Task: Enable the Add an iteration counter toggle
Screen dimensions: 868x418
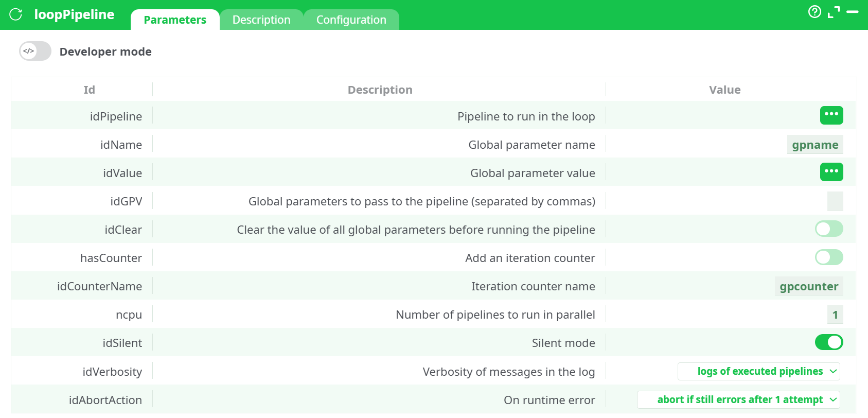Action: pos(828,257)
